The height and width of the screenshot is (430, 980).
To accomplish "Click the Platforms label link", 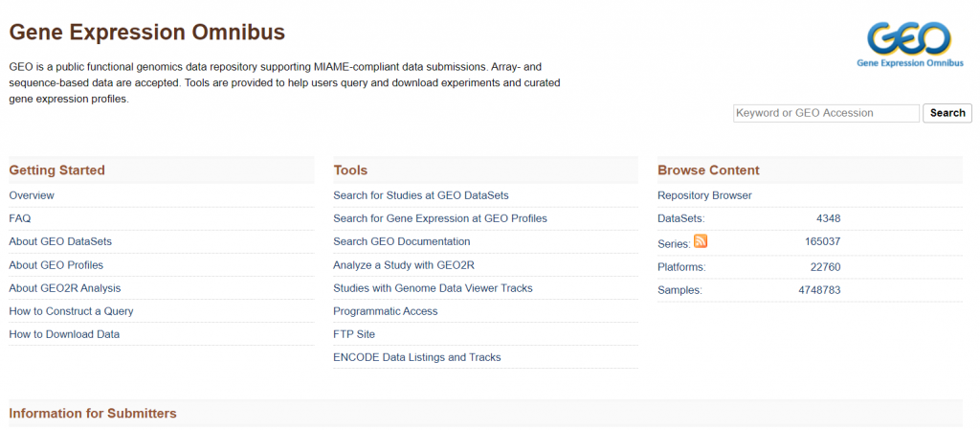I will (x=681, y=267).
